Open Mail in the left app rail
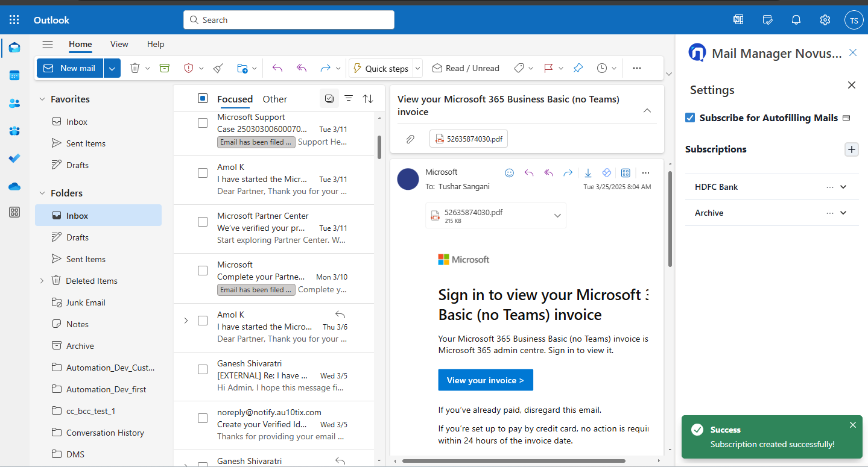The width and height of the screenshot is (868, 467). 14,48
